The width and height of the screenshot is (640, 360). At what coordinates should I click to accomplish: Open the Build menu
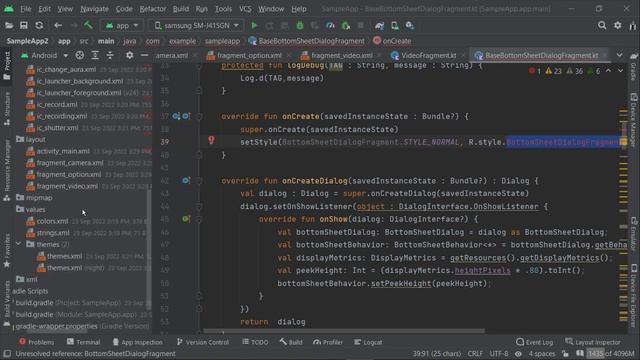pyautogui.click(x=180, y=9)
